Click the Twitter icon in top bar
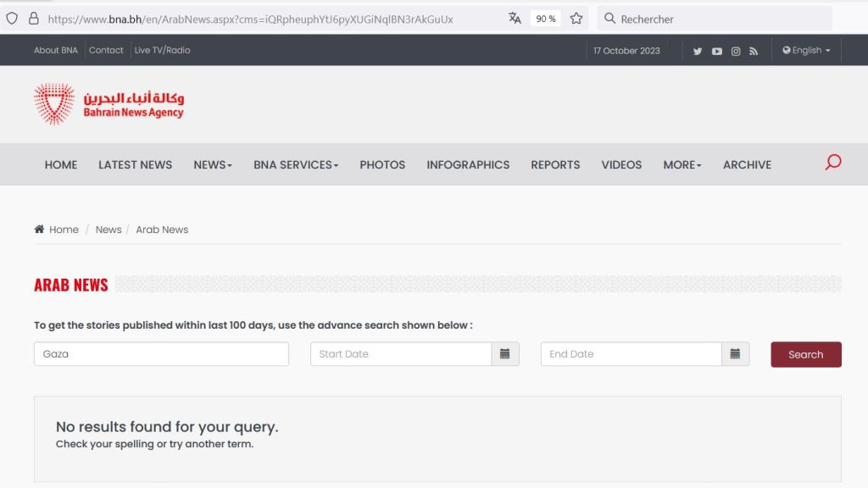 click(x=698, y=51)
